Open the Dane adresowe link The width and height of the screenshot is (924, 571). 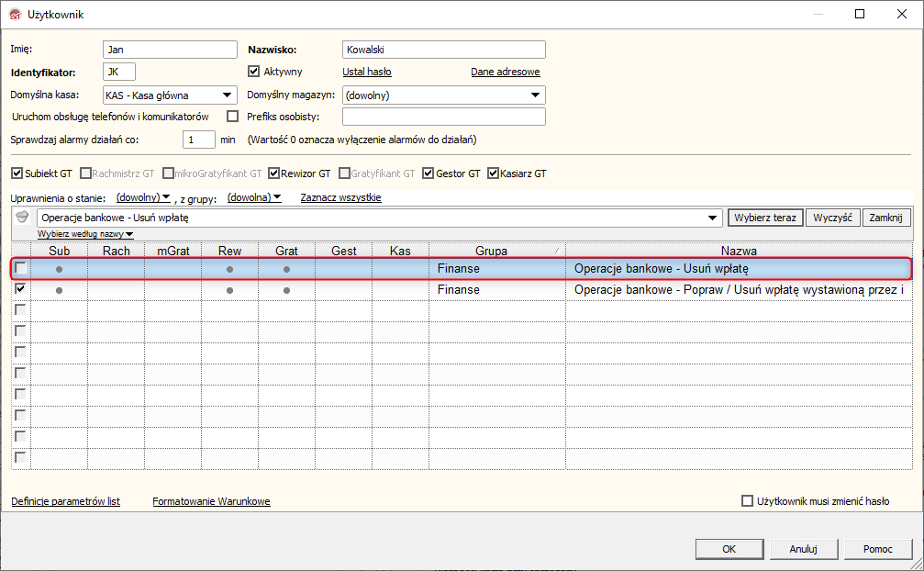[x=505, y=72]
